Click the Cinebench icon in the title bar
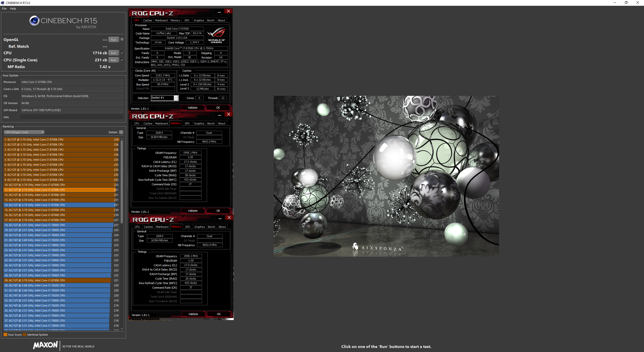 tap(3, 3)
